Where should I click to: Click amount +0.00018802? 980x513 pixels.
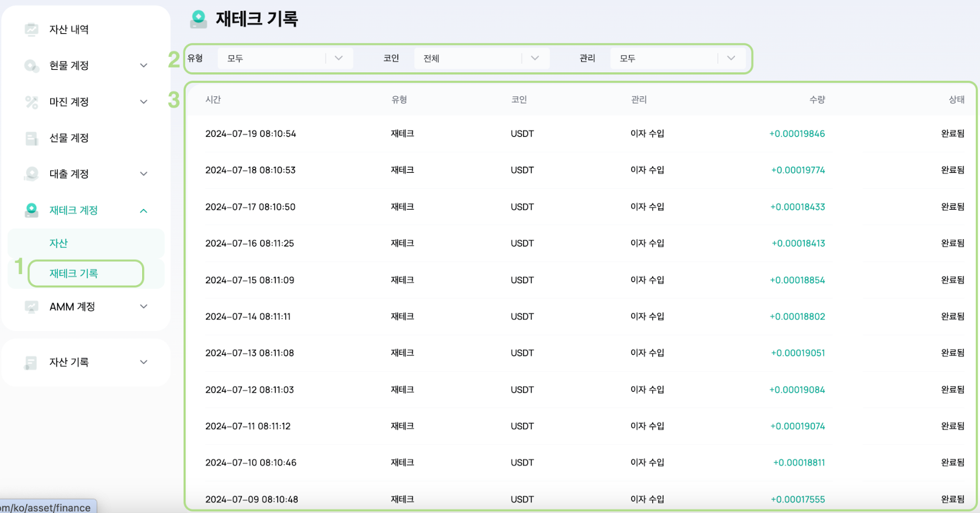pyautogui.click(x=797, y=317)
